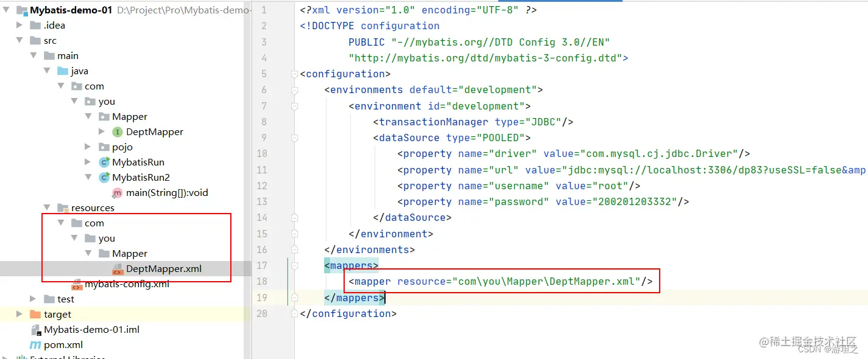The image size is (868, 359).
Task: Fold the environments tag at line 6
Action: point(294,90)
